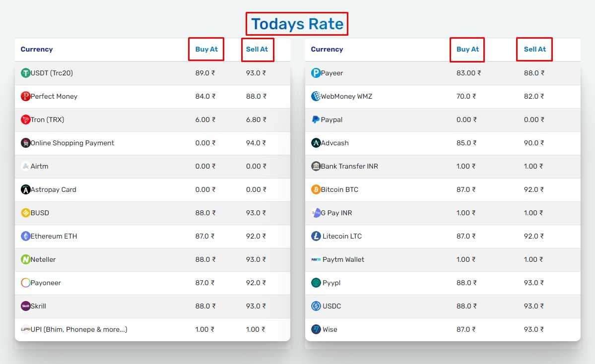
Task: Select Payeer buy rate '83.00 ₹'
Action: click(468, 73)
